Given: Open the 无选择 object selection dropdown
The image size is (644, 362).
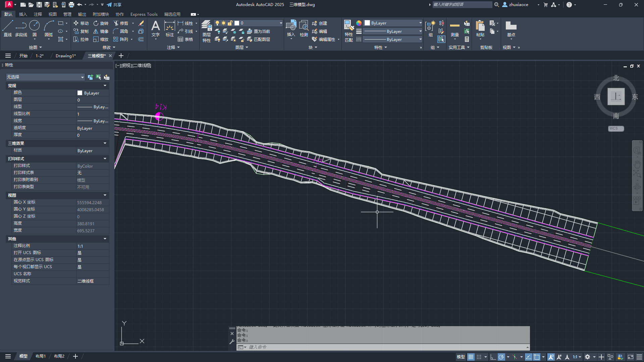Looking at the screenshot, I should point(45,77).
